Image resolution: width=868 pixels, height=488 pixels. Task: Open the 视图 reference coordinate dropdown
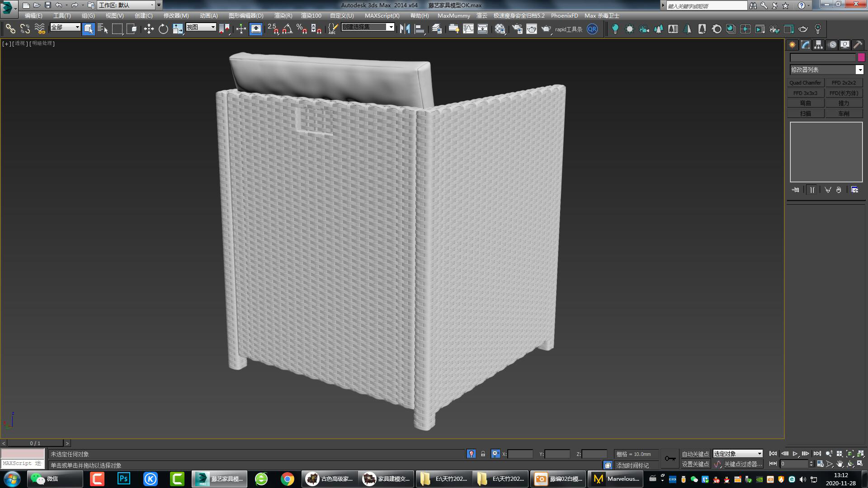click(201, 27)
